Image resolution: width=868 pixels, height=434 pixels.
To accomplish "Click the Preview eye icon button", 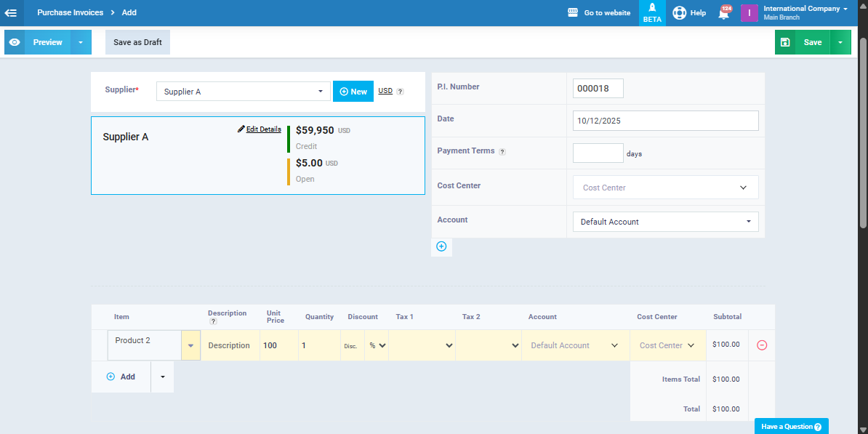I will tap(15, 42).
